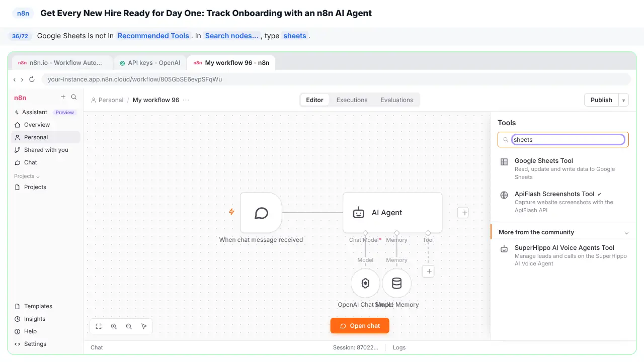Fit workflow to view icon

[99, 326]
